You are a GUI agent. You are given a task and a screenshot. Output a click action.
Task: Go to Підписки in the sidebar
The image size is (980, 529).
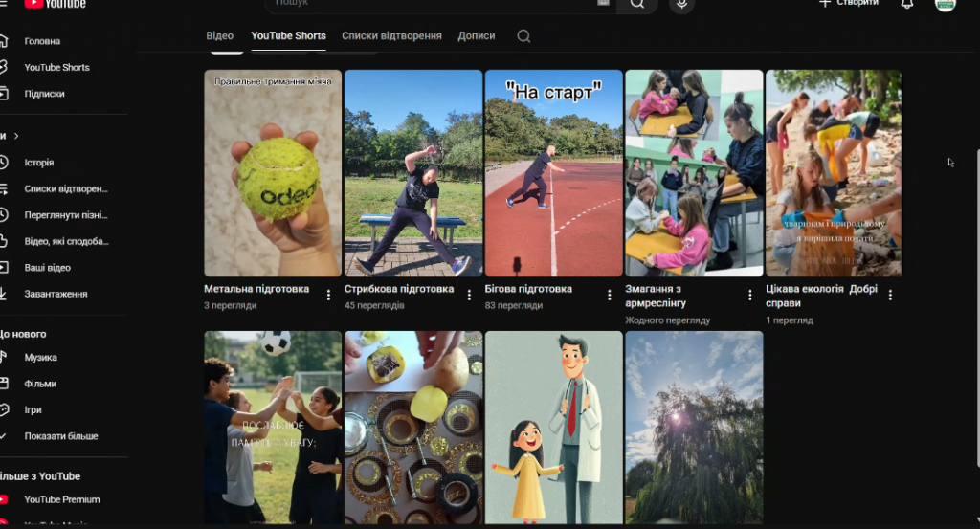(44, 94)
